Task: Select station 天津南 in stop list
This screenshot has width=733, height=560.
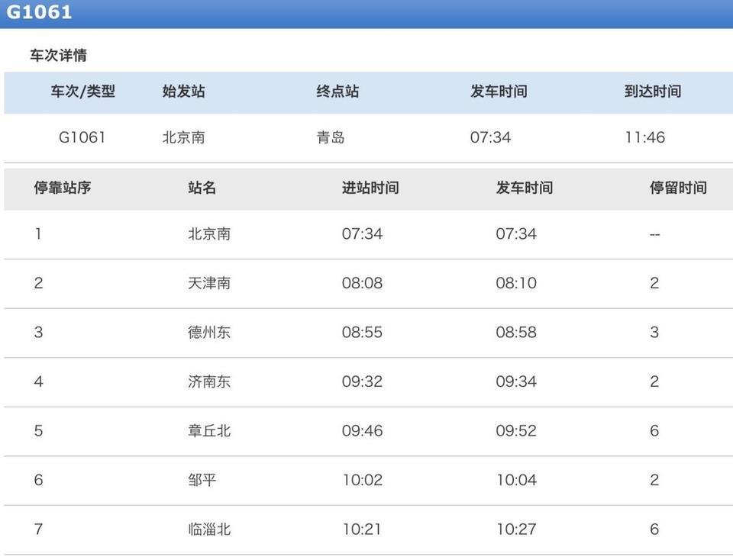Action: [209, 283]
